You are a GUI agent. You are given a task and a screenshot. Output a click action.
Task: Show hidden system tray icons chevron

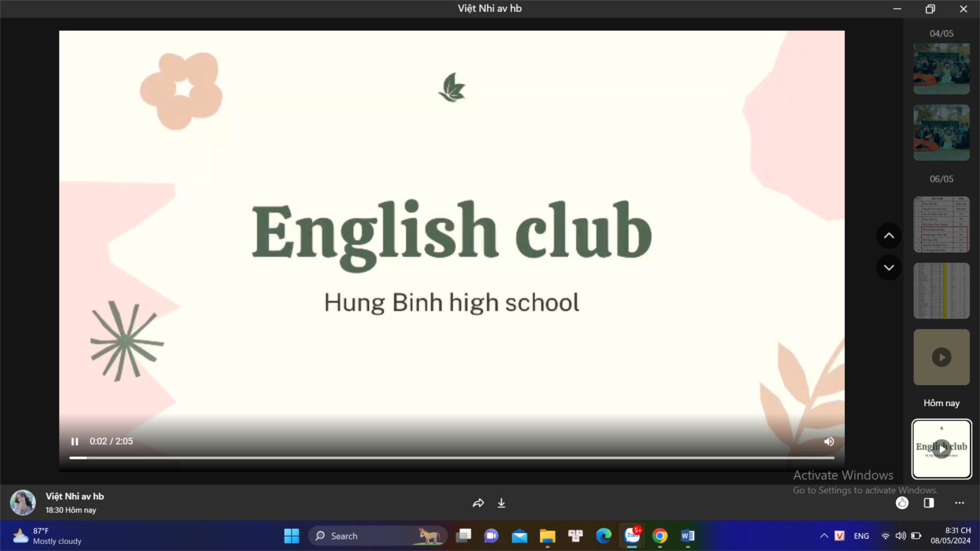pyautogui.click(x=824, y=536)
